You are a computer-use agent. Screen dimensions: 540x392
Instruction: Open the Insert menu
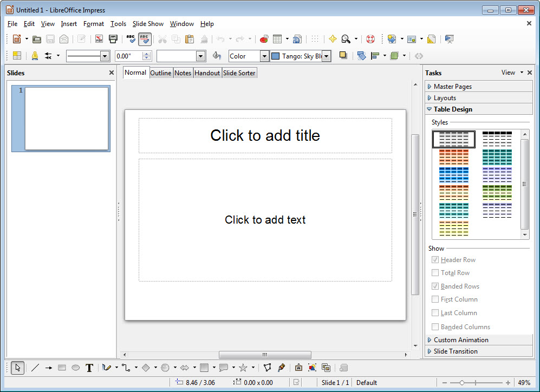[69, 24]
